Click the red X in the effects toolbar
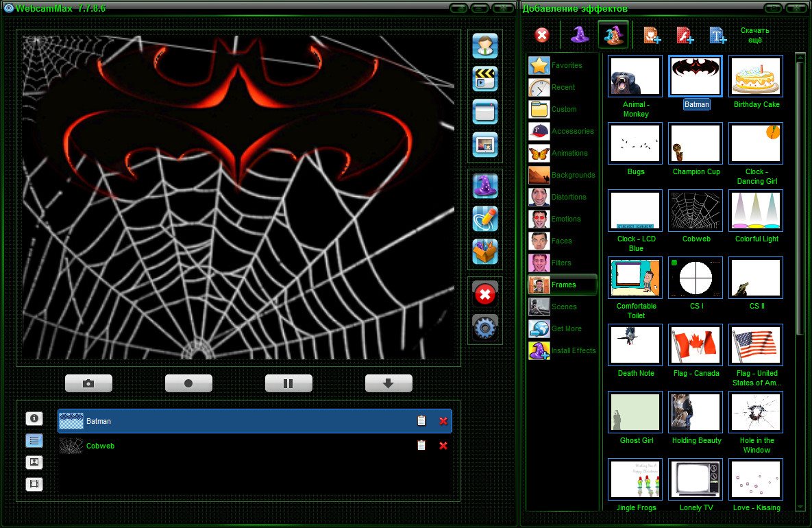 coord(542,35)
